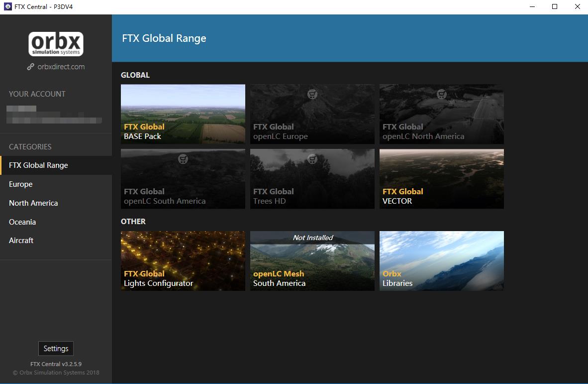Maximize the FTX Central window
The image size is (588, 384).
(x=555, y=6)
